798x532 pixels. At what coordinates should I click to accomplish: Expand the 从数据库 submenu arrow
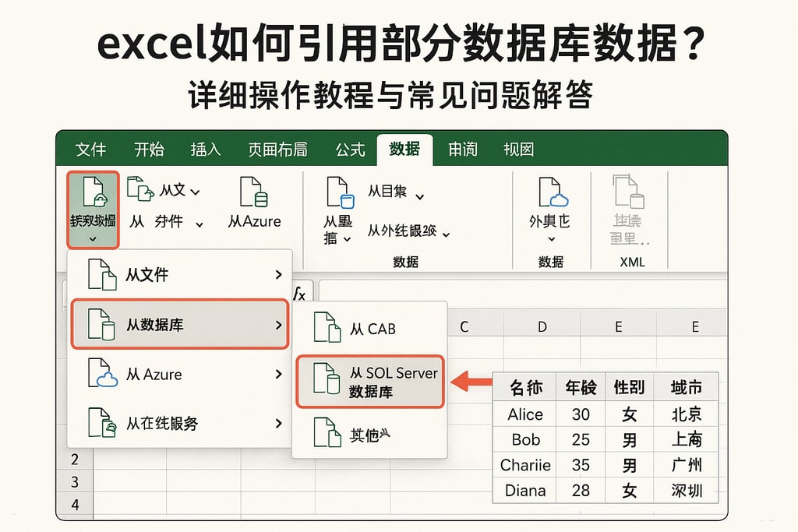[281, 324]
